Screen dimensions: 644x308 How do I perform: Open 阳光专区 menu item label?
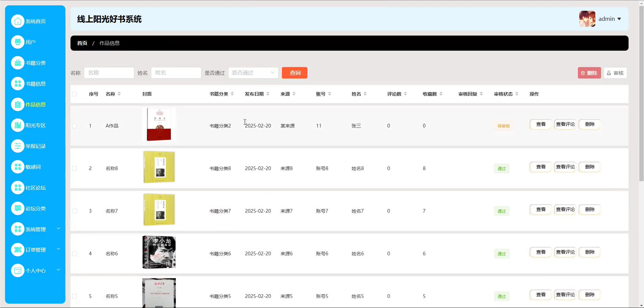(x=36, y=125)
